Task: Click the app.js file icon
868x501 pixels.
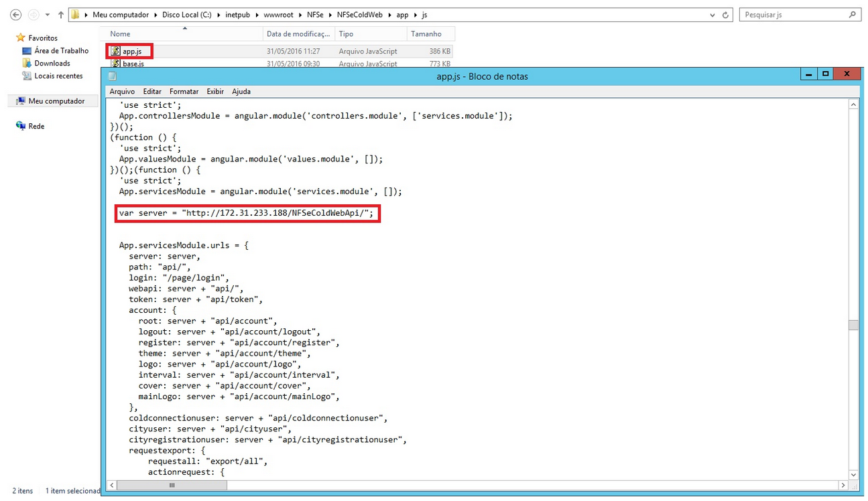Action: click(x=115, y=51)
